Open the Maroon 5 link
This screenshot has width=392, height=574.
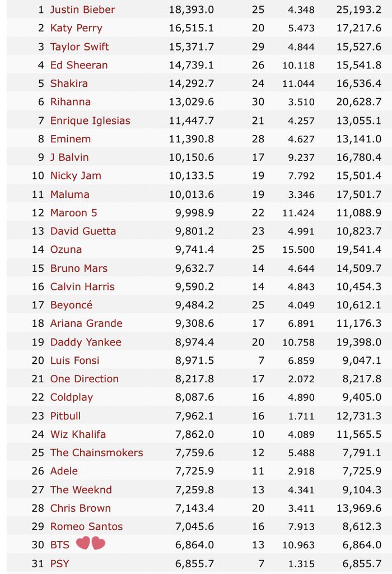(73, 212)
